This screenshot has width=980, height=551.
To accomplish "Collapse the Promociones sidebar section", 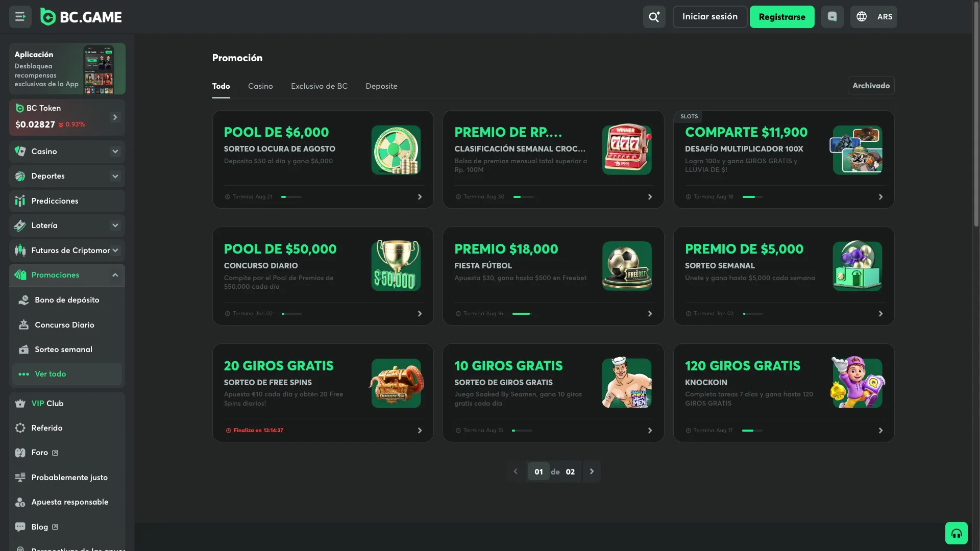I will coord(115,275).
